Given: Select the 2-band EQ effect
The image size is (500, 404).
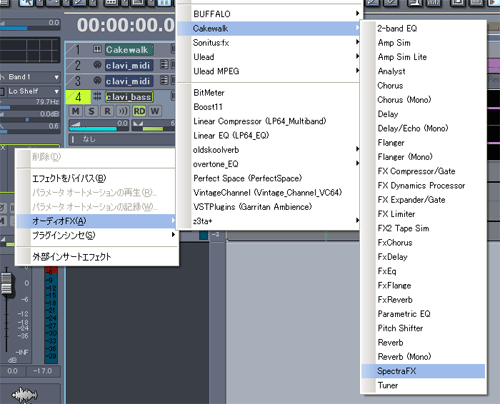Looking at the screenshot, I should [423, 28].
